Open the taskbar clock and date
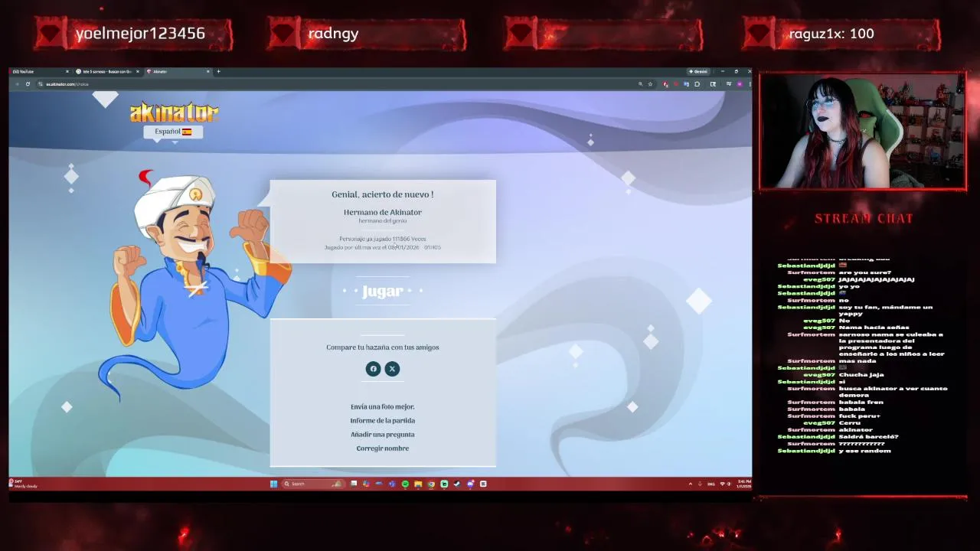The height and width of the screenshot is (551, 980). click(744, 484)
